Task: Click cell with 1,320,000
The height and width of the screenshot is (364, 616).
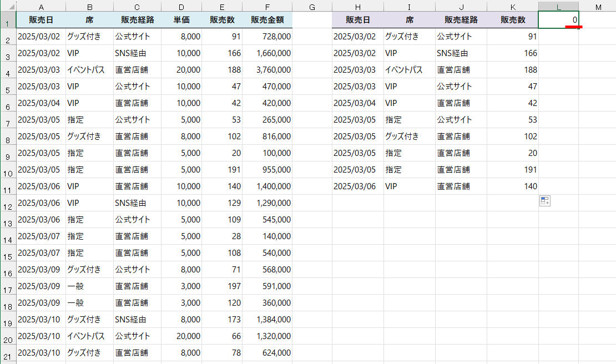Action: pos(267,336)
